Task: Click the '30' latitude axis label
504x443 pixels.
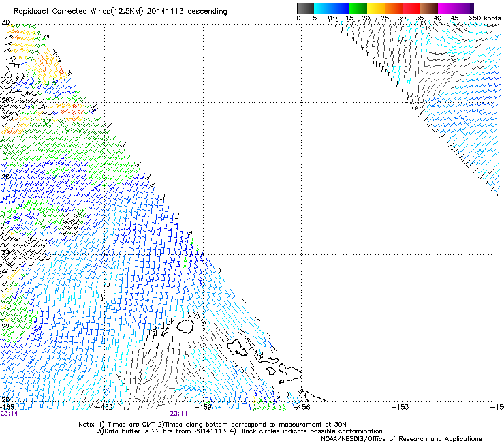Action: [5, 22]
